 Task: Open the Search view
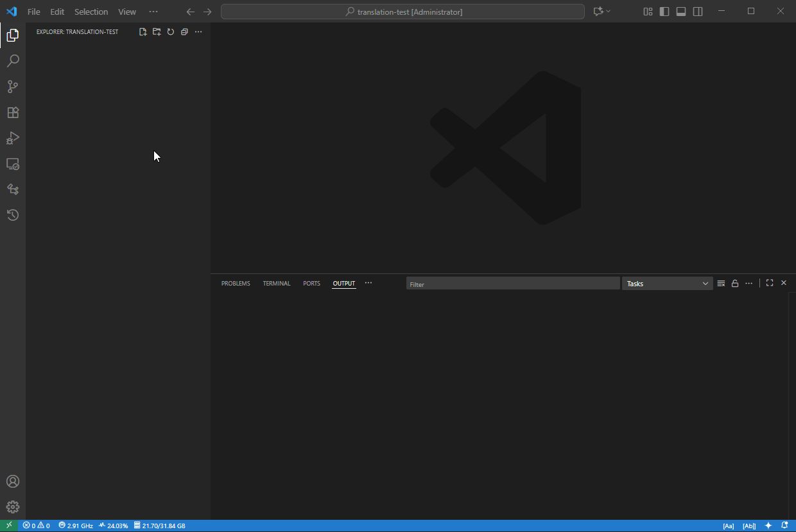[x=13, y=61]
